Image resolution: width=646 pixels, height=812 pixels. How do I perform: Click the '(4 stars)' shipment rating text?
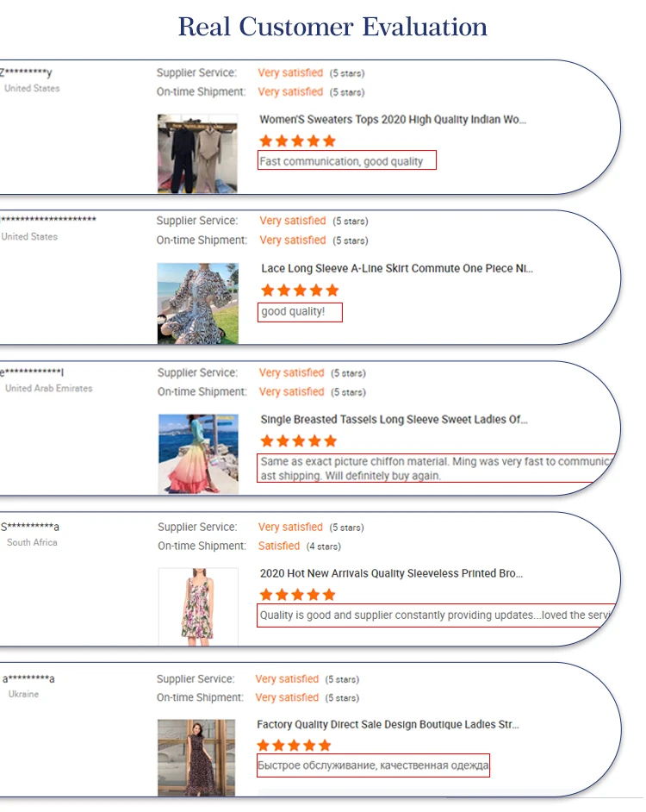pos(324,547)
